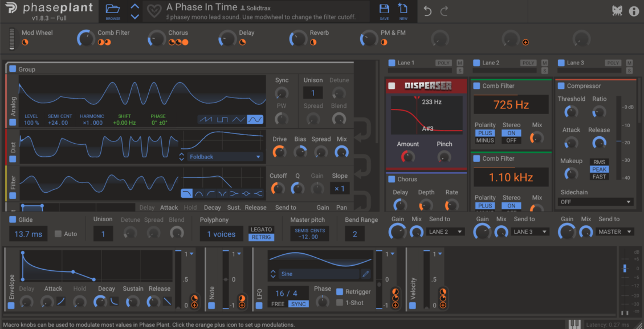The height and width of the screenshot is (329, 644).
Task: Set Compressor detection to FAST
Action: pyautogui.click(x=599, y=177)
